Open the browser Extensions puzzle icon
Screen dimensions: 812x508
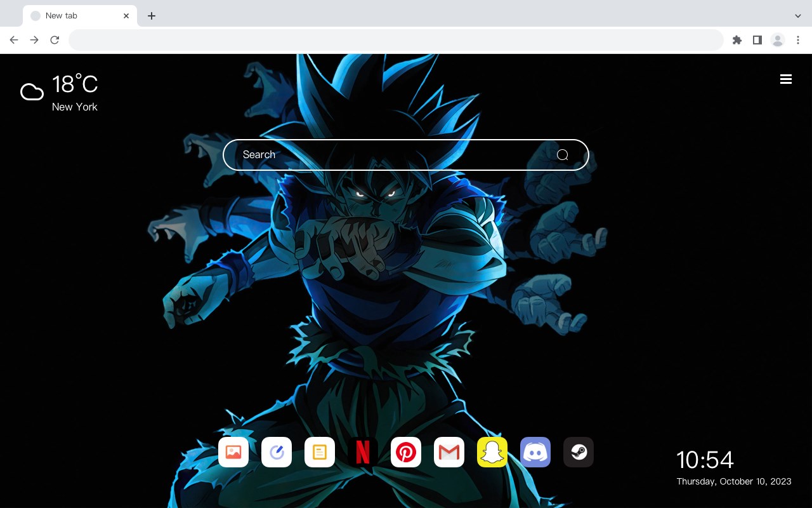click(737, 40)
